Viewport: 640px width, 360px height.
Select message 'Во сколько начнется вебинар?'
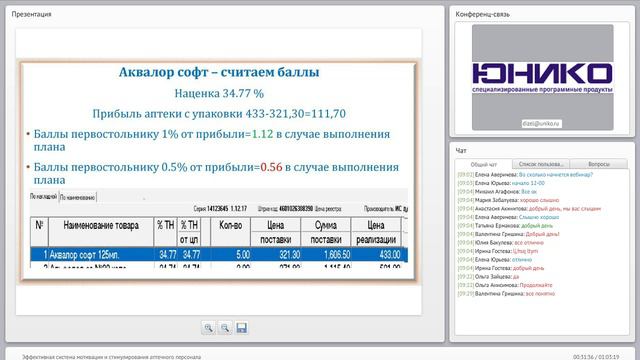click(556, 175)
